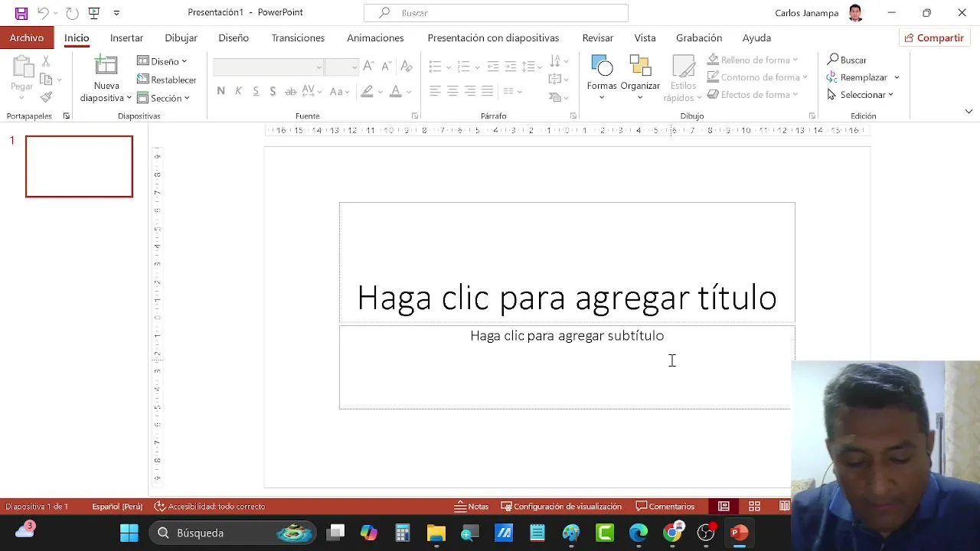Click text highlight color pen swatch
This screenshot has height=551, width=980.
tap(367, 91)
